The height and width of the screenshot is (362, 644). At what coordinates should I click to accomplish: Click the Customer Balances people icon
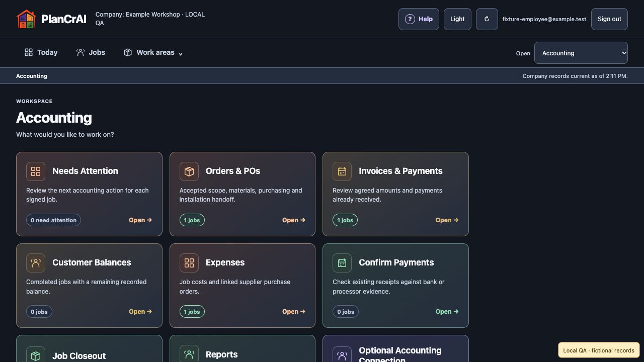point(36,263)
